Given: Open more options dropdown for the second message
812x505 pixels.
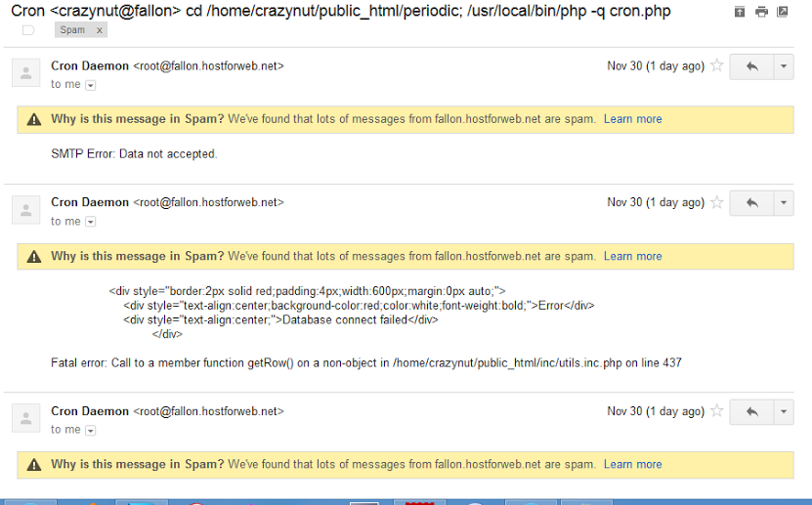Looking at the screenshot, I should click(x=784, y=203).
